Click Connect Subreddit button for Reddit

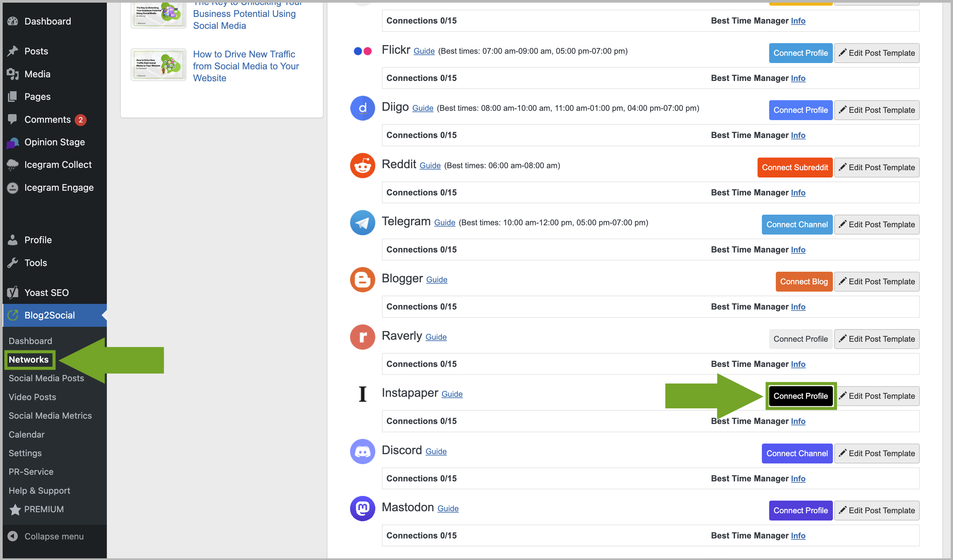tap(795, 168)
